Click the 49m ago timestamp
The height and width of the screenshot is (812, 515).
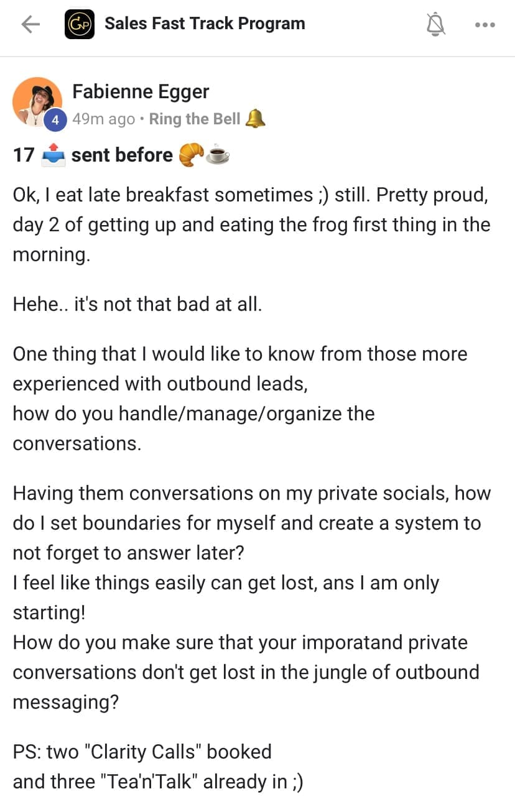coord(103,119)
